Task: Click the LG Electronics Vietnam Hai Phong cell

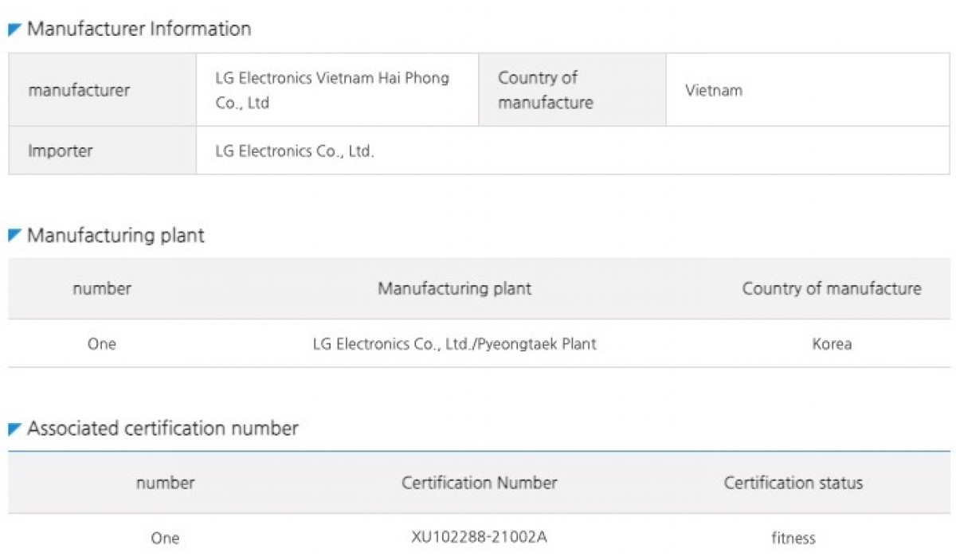Action: [x=332, y=91]
